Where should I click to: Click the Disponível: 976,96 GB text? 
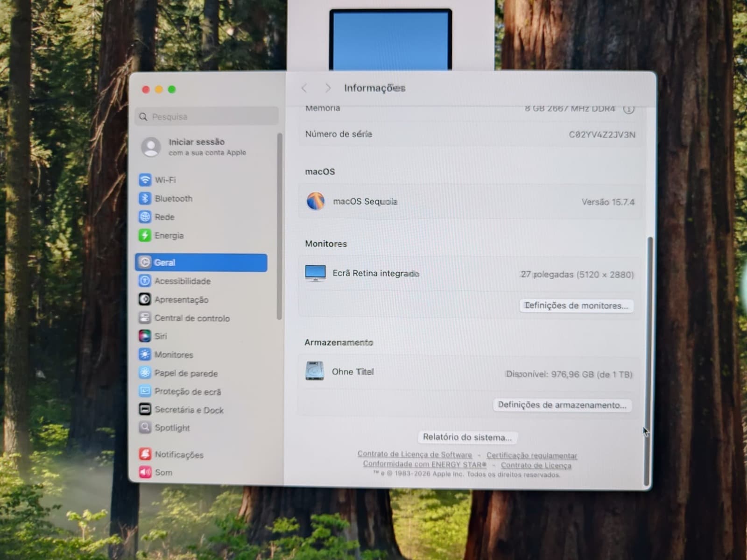click(569, 374)
